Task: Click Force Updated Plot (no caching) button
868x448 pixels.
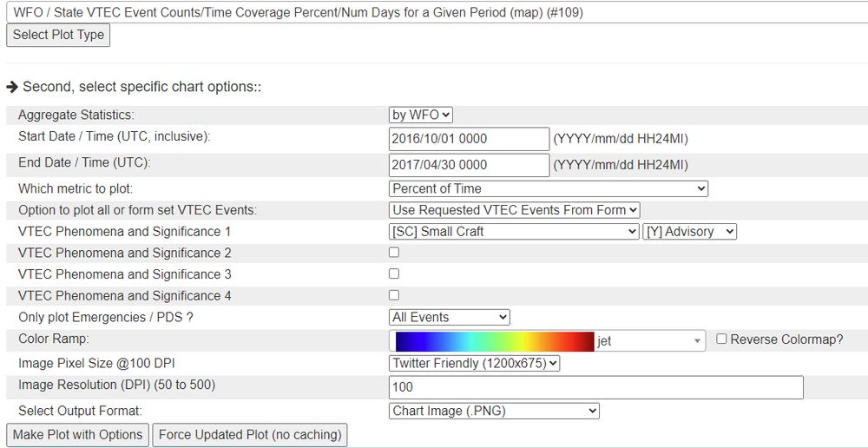Action: [x=250, y=435]
